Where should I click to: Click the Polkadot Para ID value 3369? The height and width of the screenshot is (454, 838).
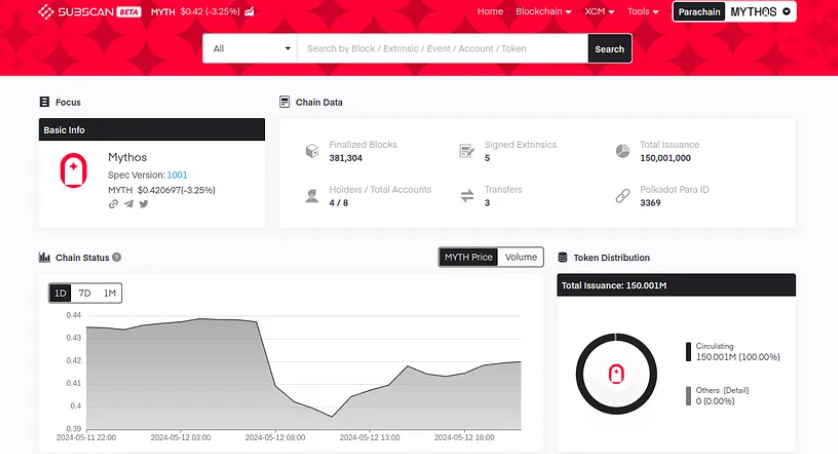click(650, 203)
